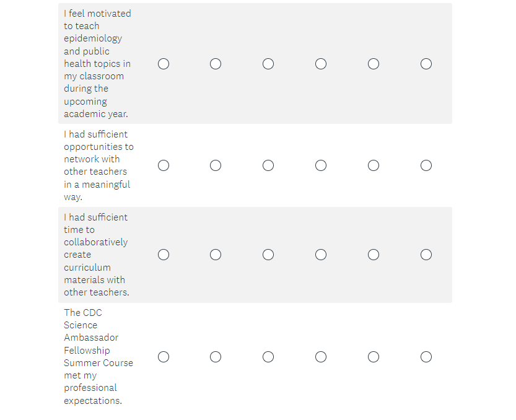The image size is (516, 420).
Task: Mark fifth radio for epidemiology motivation statement
Action: [x=374, y=64]
